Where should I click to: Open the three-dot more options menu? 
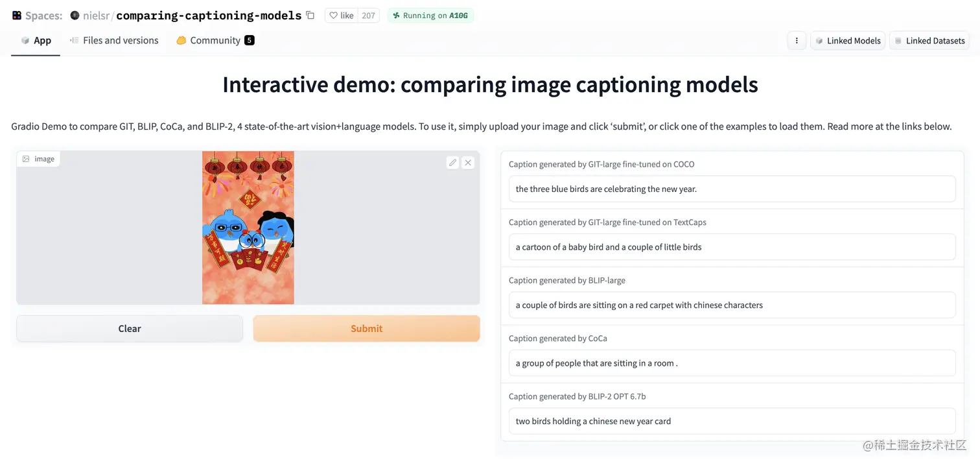[797, 40]
